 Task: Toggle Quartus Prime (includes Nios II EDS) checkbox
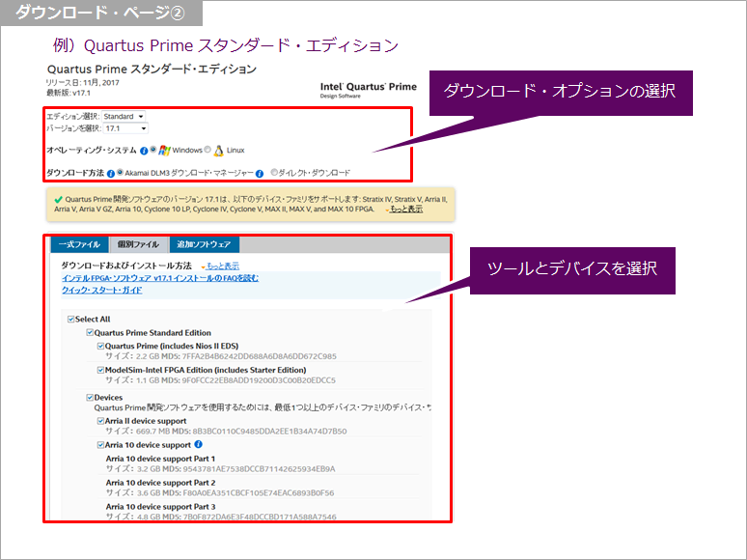pyautogui.click(x=100, y=346)
